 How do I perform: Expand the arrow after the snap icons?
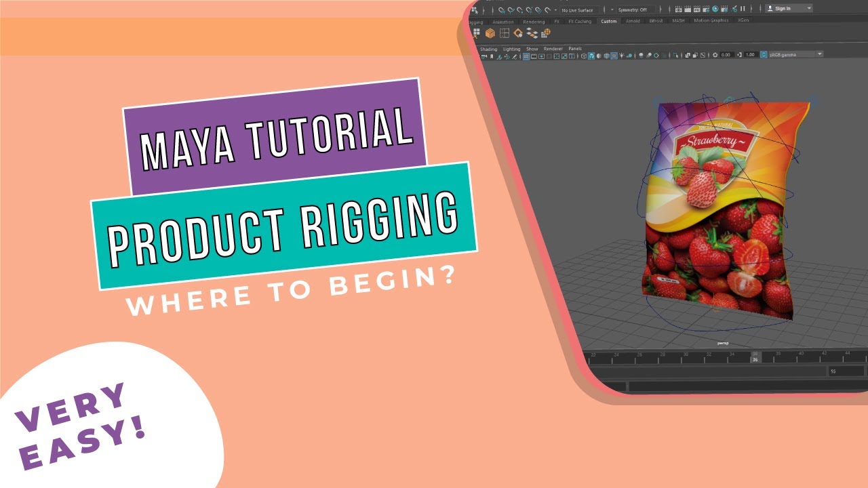click(556, 10)
